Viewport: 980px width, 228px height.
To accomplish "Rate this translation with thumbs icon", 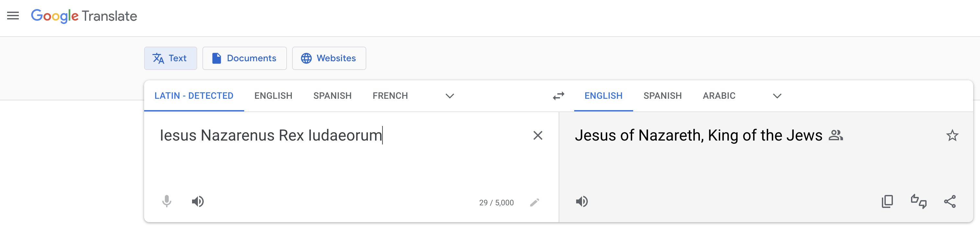I will click(x=919, y=201).
